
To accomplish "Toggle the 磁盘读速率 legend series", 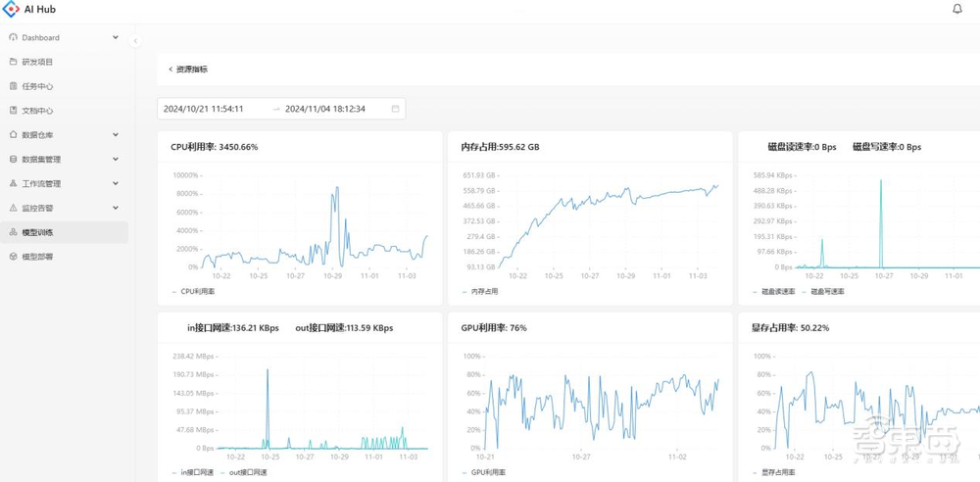I will 775,292.
